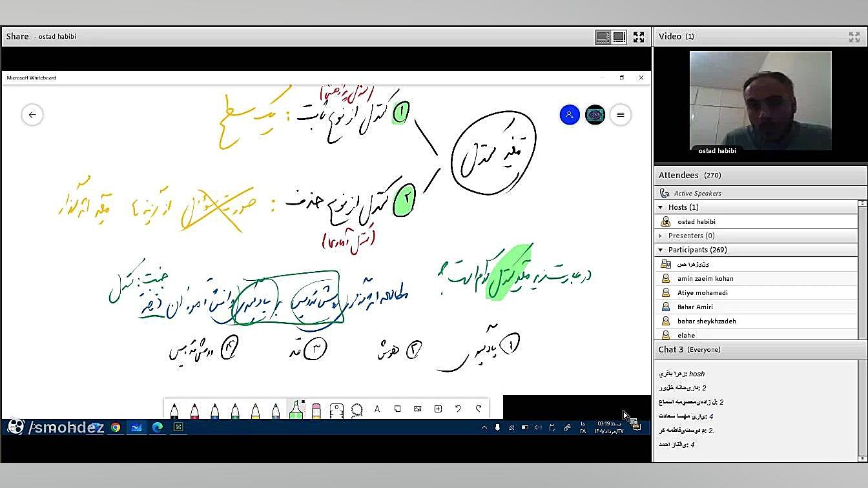Click the Share pod title
This screenshot has height=488, width=868.
[41, 37]
